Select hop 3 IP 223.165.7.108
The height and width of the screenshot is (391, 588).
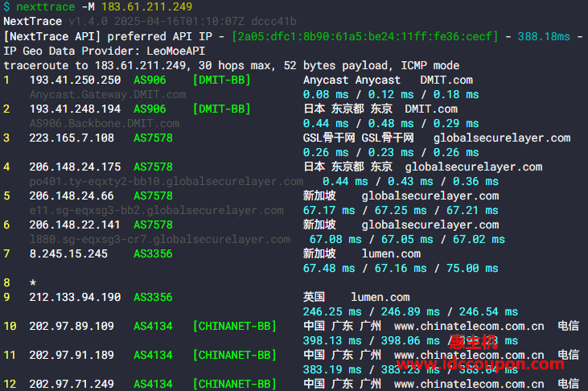pyautogui.click(x=72, y=138)
